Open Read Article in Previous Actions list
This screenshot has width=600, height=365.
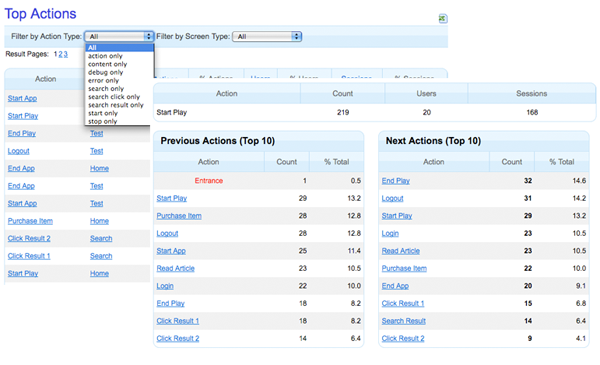[x=176, y=268]
